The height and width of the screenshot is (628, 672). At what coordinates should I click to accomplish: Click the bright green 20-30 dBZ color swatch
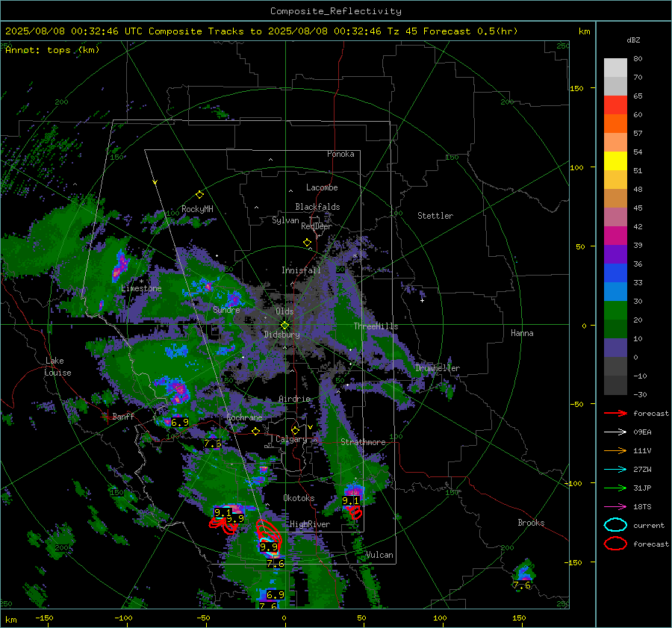point(615,311)
